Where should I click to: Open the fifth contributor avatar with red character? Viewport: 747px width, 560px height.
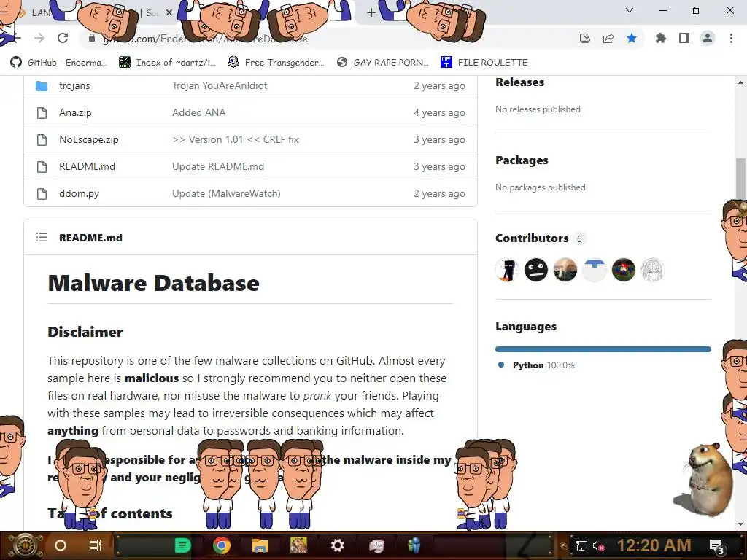point(623,270)
